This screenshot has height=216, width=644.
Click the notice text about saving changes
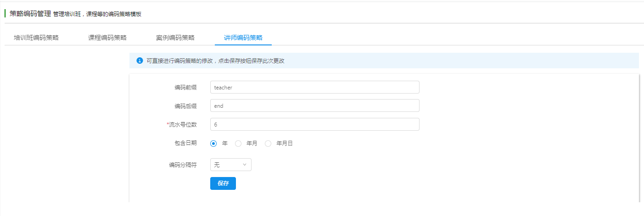coord(215,61)
